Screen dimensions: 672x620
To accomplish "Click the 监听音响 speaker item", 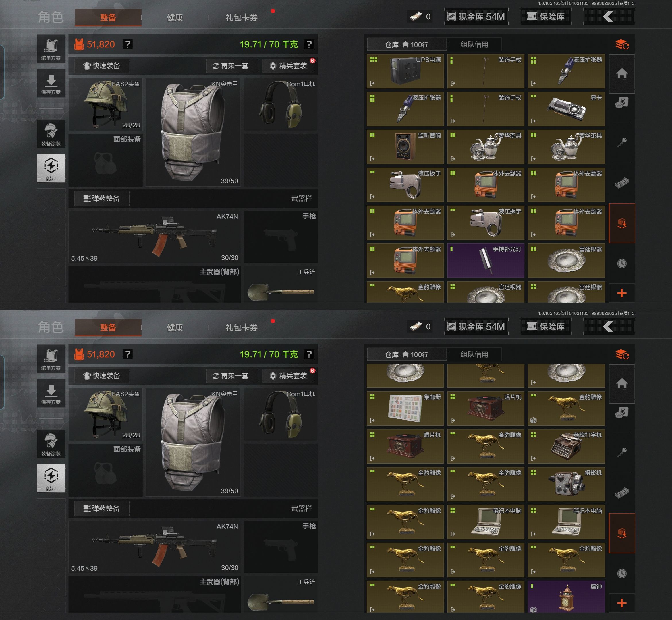I will 405,147.
